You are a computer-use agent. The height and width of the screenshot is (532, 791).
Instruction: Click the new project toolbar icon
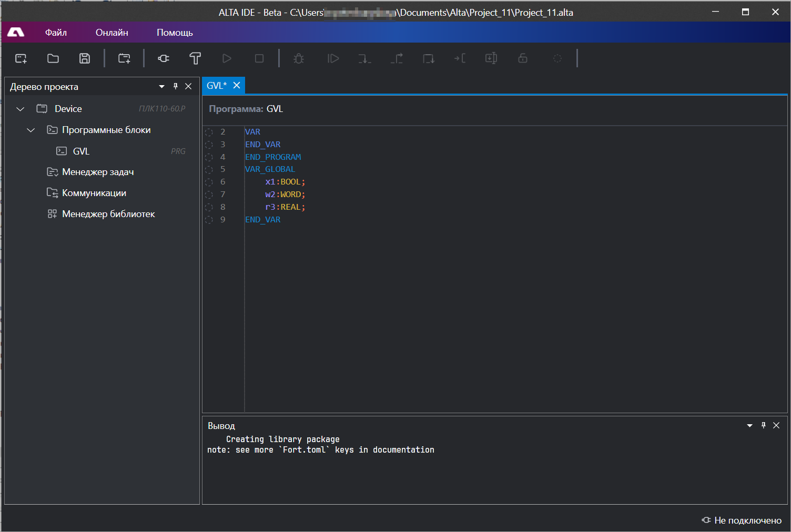tap(21, 58)
